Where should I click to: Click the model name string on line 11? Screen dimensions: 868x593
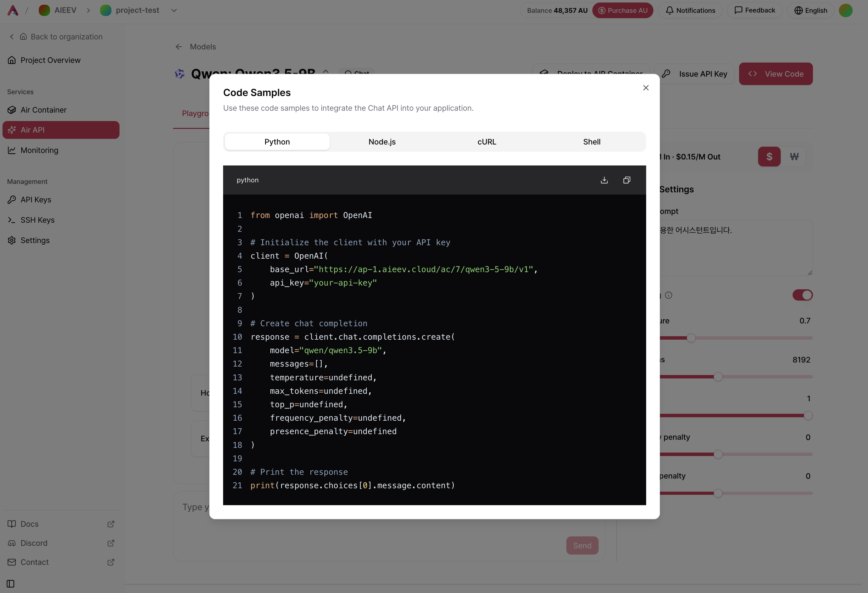click(341, 350)
